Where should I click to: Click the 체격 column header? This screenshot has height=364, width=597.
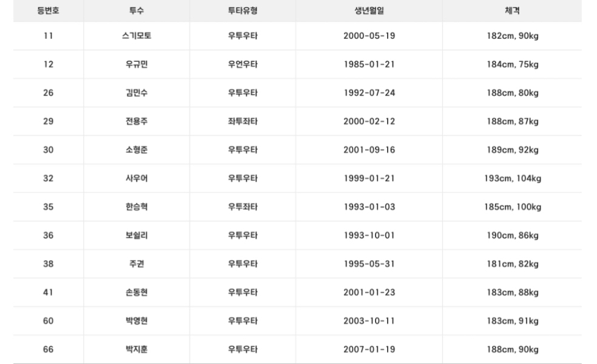pyautogui.click(x=512, y=11)
